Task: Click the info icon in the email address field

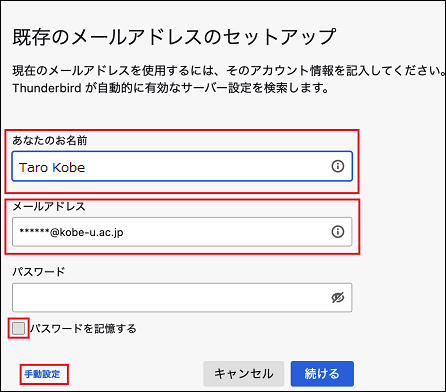Action: coord(338,232)
